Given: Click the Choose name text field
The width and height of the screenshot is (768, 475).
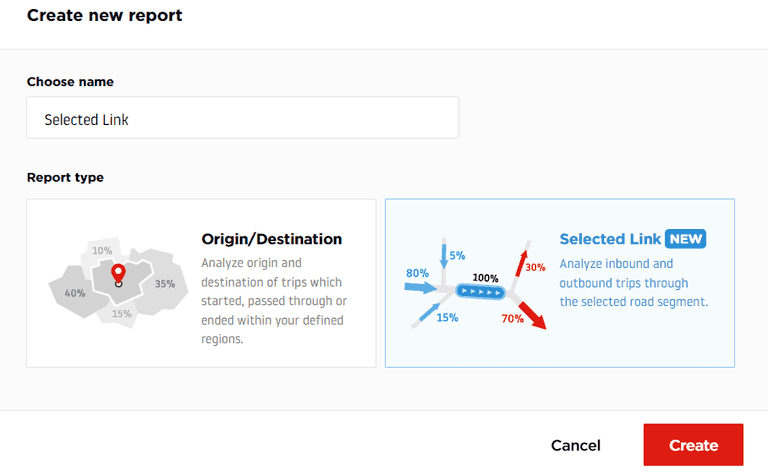Looking at the screenshot, I should click(242, 118).
